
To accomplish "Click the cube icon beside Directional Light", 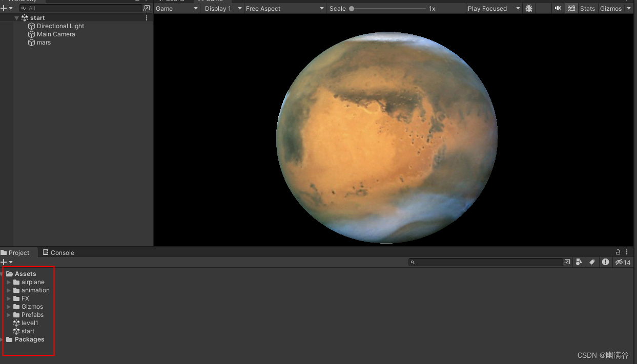I will point(31,26).
